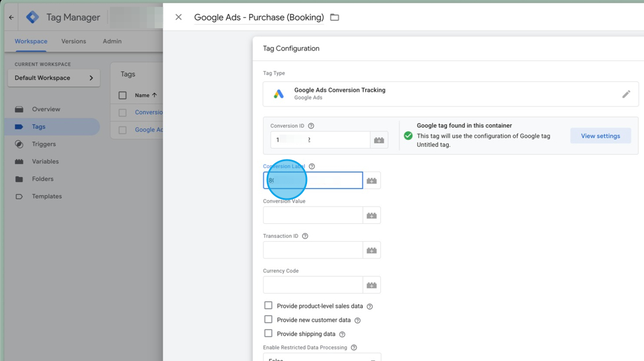Click into the Conversion Value input field
The image size is (644, 361).
pos(313,215)
